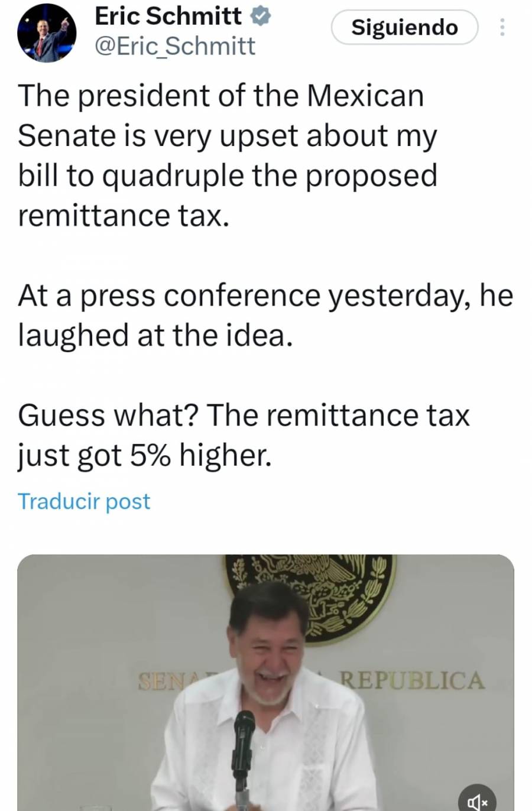Click the Eric Schmitt display name
532x811 pixels.
point(168,17)
